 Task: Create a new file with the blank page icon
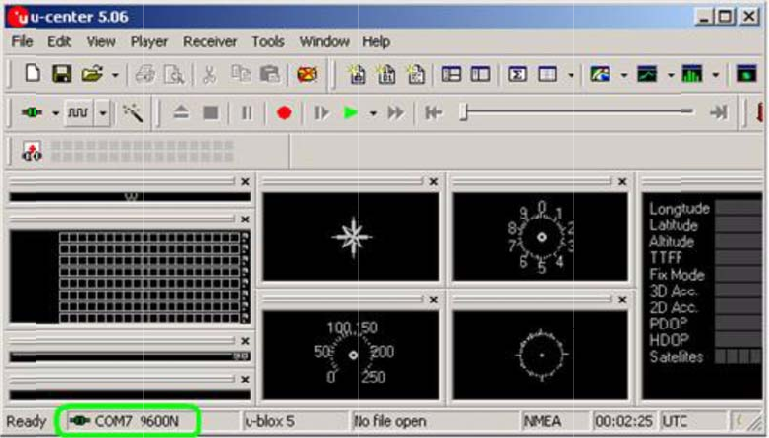pyautogui.click(x=33, y=74)
